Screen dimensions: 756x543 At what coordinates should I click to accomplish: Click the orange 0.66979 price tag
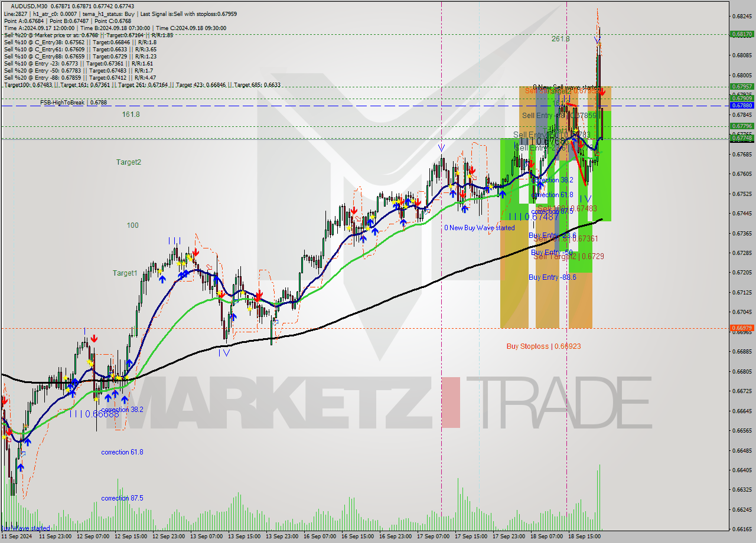(742, 328)
